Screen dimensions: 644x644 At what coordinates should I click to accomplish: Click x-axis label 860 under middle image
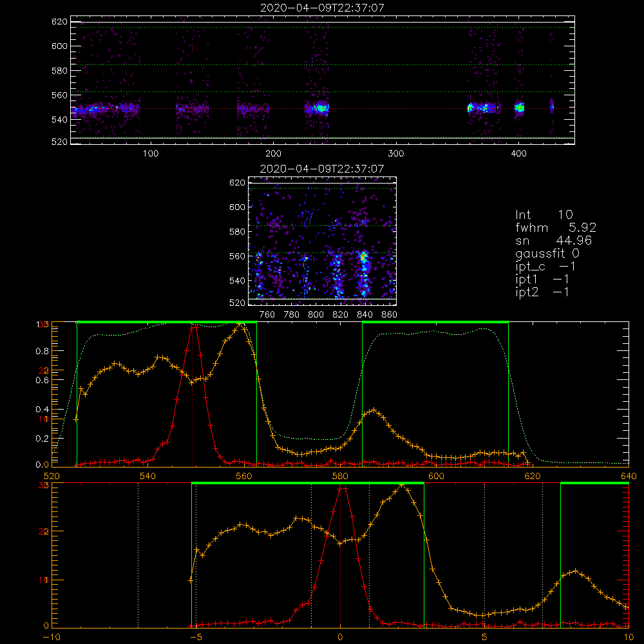390,315
